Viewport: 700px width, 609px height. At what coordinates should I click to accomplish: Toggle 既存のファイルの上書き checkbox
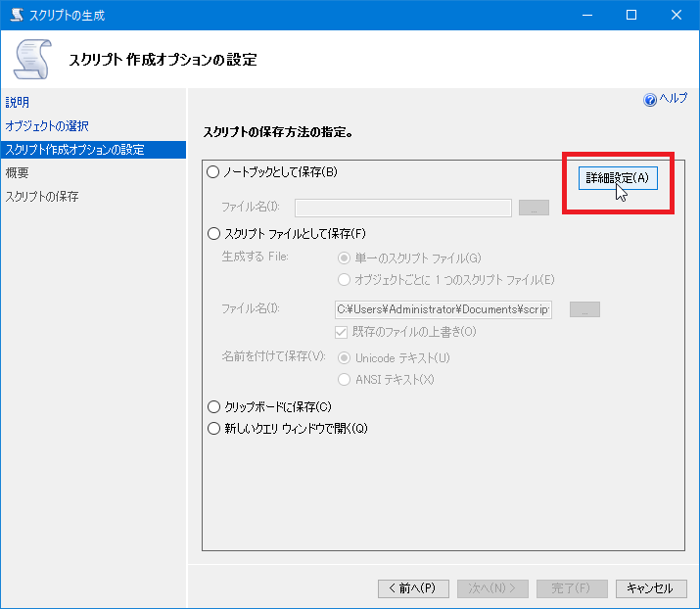click(343, 332)
